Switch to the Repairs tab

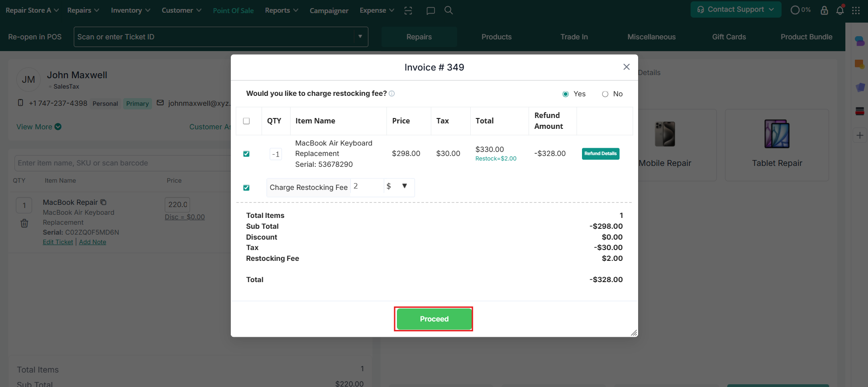click(419, 37)
